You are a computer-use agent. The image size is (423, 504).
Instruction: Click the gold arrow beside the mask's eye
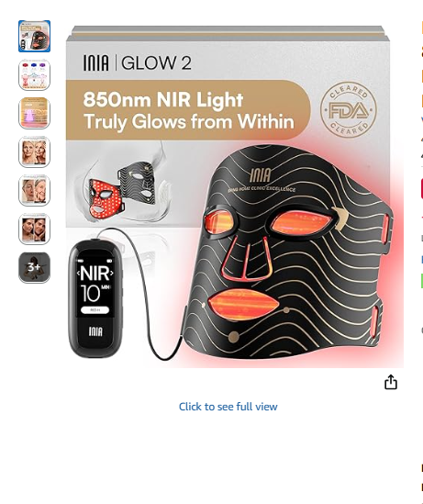click(340, 218)
